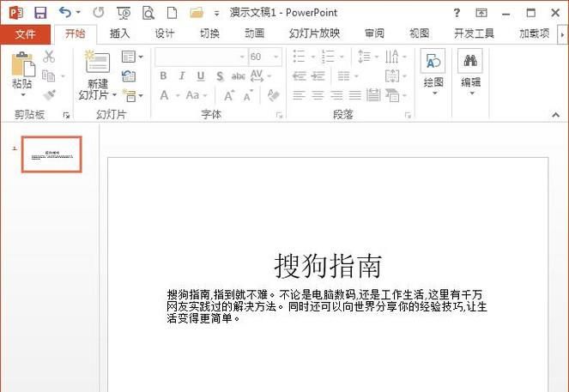Switch to the 审阅 Review tab
The height and width of the screenshot is (392, 569).
pyautogui.click(x=374, y=33)
